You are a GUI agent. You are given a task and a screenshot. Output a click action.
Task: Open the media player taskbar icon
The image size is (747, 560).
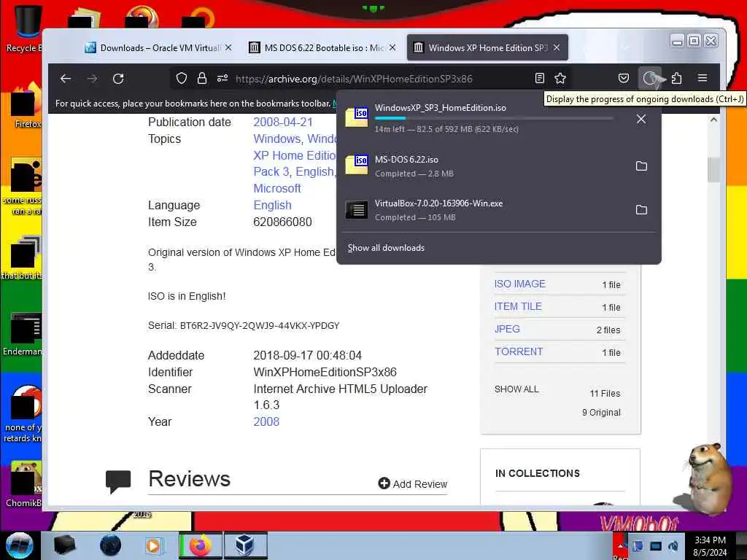(x=153, y=545)
